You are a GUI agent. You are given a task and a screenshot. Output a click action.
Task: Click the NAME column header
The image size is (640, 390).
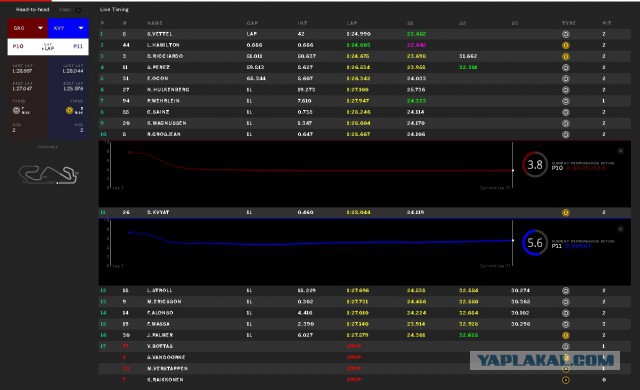pos(155,23)
